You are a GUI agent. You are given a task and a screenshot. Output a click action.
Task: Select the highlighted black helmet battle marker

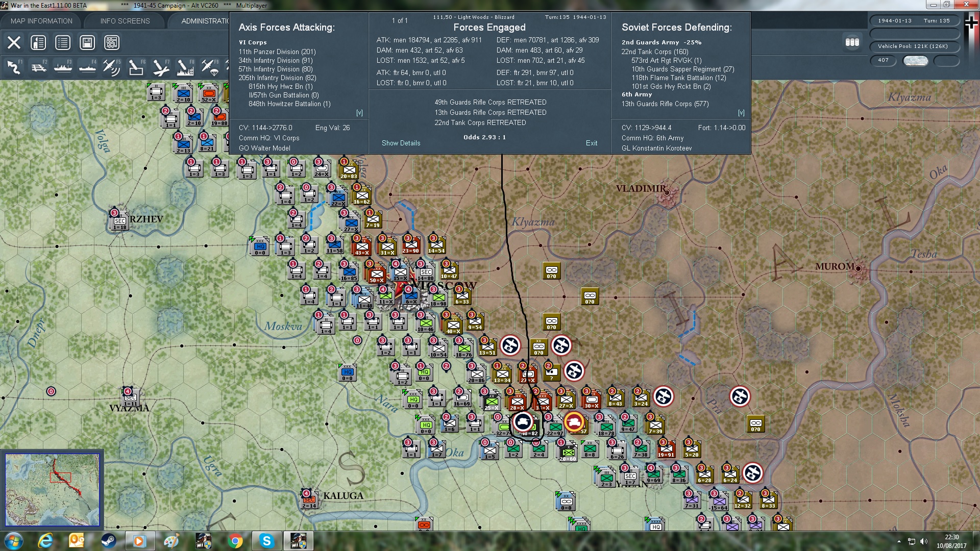523,422
